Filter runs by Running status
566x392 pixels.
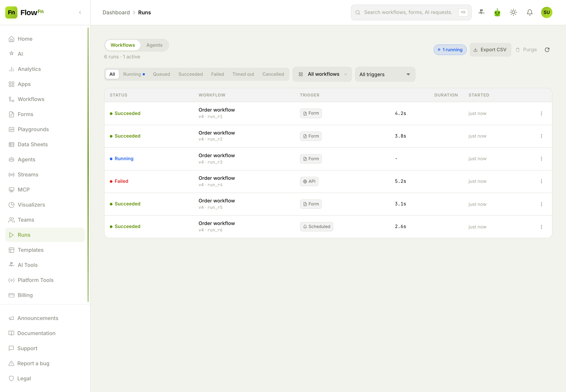(x=134, y=74)
